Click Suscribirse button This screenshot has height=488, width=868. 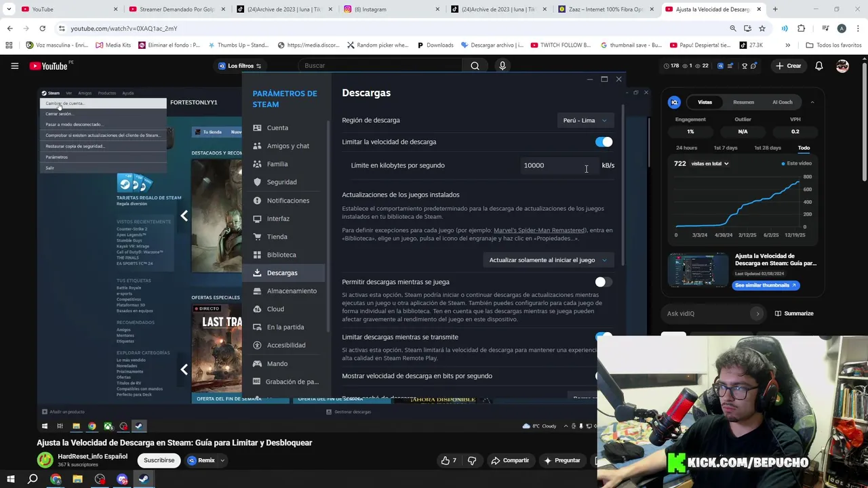point(159,460)
